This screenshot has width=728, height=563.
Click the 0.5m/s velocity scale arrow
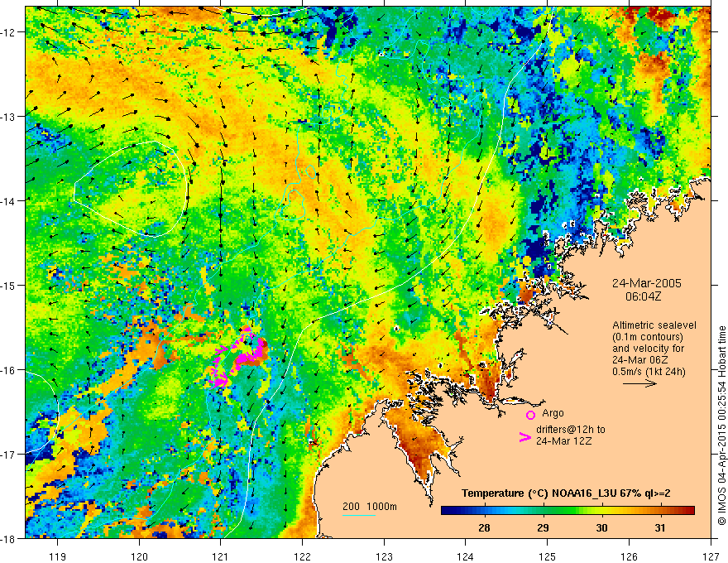tap(639, 383)
